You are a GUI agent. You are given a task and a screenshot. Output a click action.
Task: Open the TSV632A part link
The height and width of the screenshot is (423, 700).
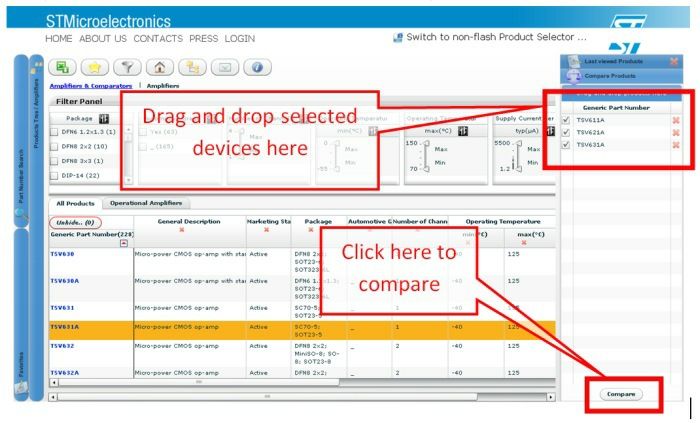(x=65, y=373)
